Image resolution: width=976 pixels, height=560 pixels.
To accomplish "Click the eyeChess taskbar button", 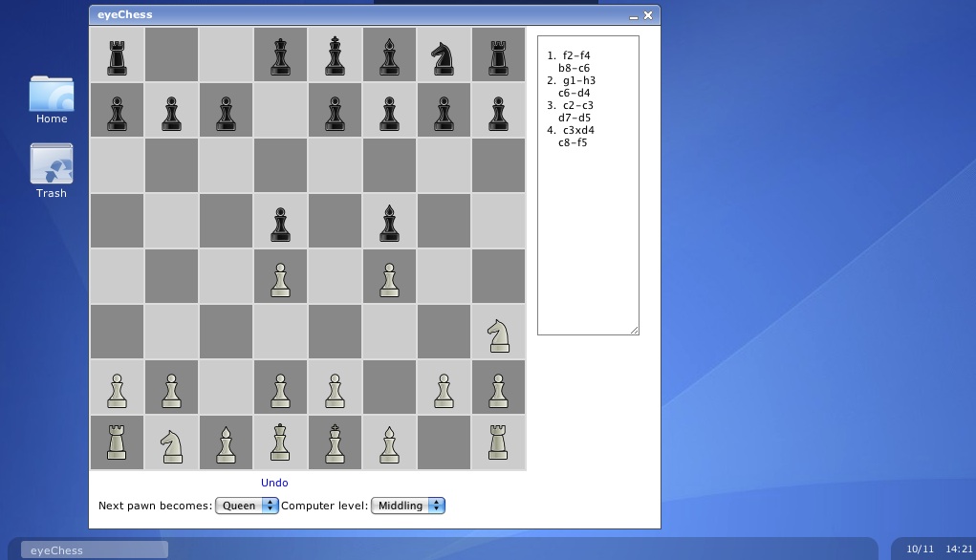I will pos(95,550).
